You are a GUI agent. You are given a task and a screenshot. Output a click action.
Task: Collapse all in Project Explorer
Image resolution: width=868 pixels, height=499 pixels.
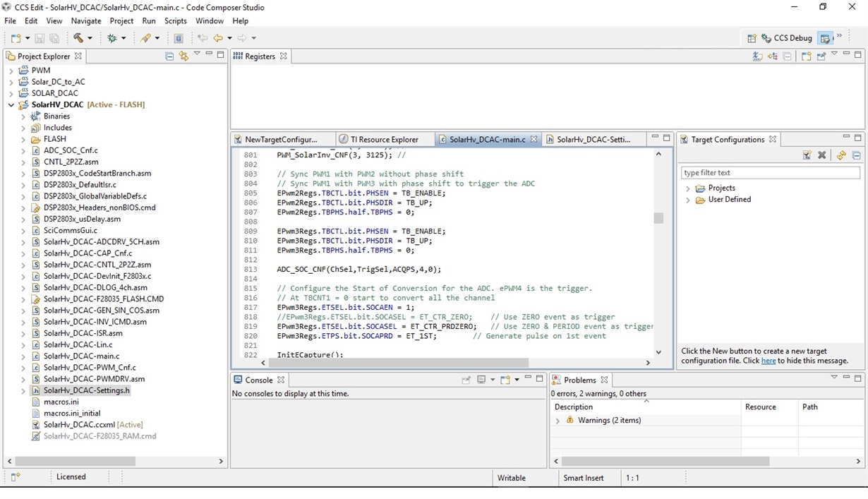pos(169,56)
